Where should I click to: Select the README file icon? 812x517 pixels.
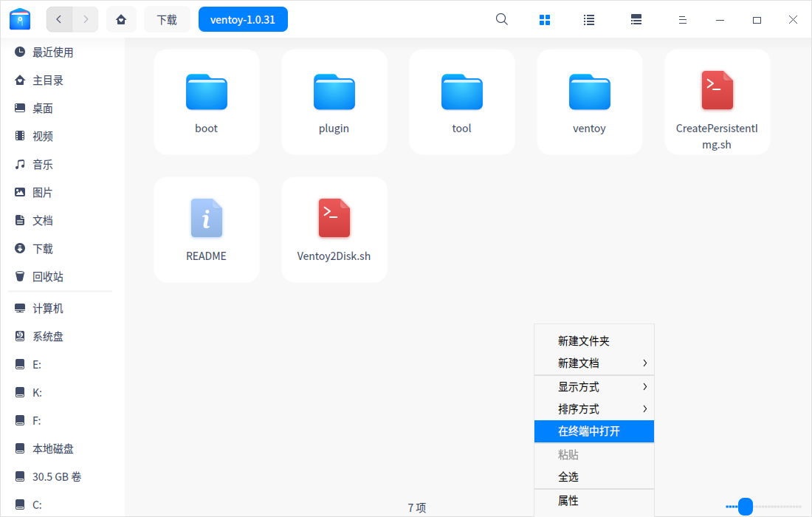point(207,219)
